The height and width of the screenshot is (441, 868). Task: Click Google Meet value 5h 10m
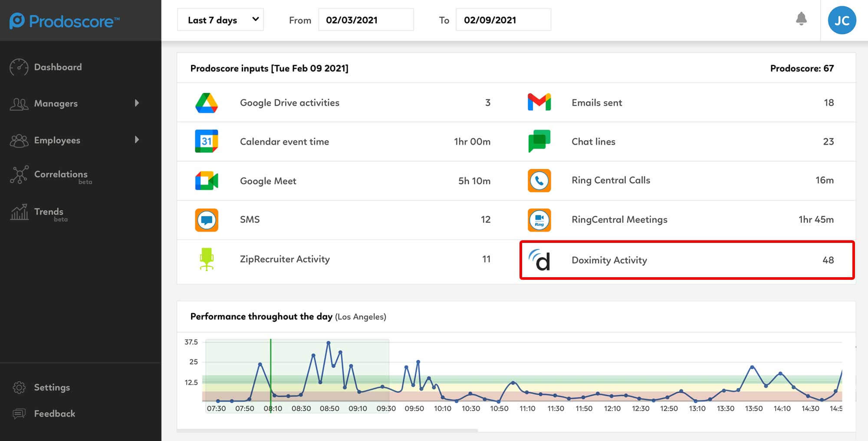[x=474, y=181]
